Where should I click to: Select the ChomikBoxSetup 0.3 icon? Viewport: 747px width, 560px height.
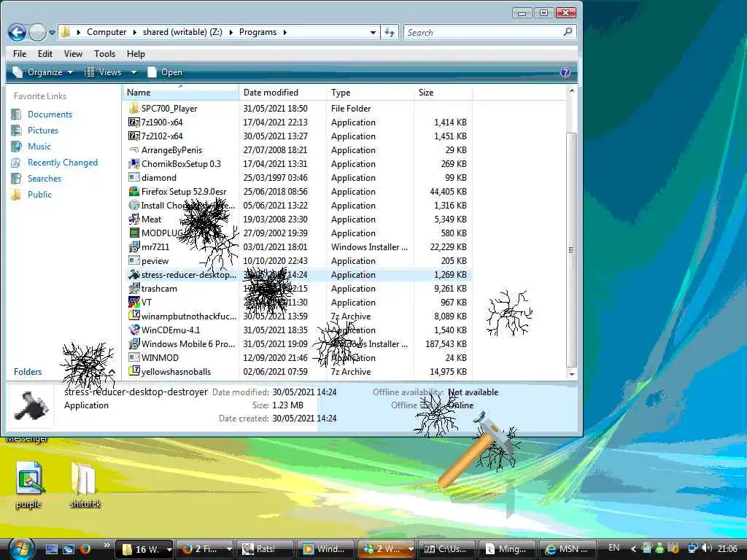tap(134, 164)
